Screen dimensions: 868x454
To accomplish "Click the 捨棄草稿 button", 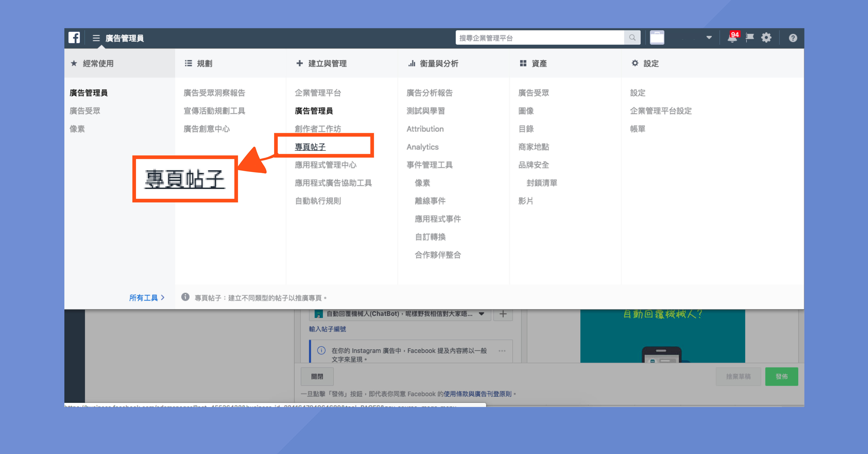I will pyautogui.click(x=738, y=377).
